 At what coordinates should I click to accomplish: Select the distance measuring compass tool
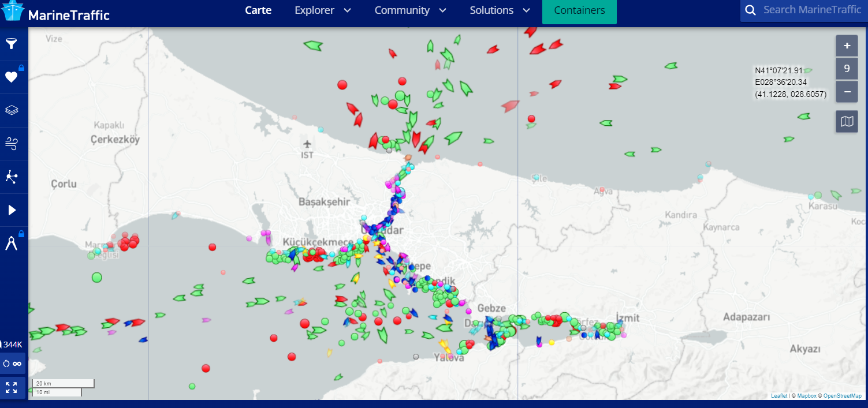tap(12, 243)
